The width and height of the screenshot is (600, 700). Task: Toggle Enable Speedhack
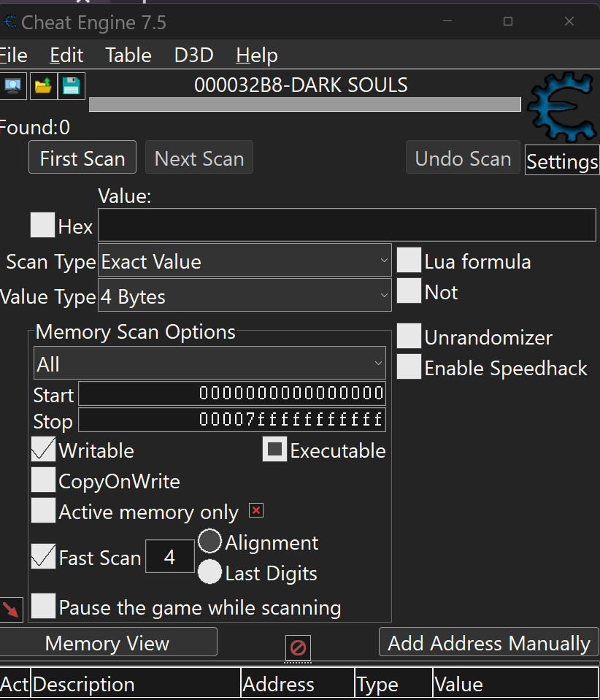[x=408, y=367]
